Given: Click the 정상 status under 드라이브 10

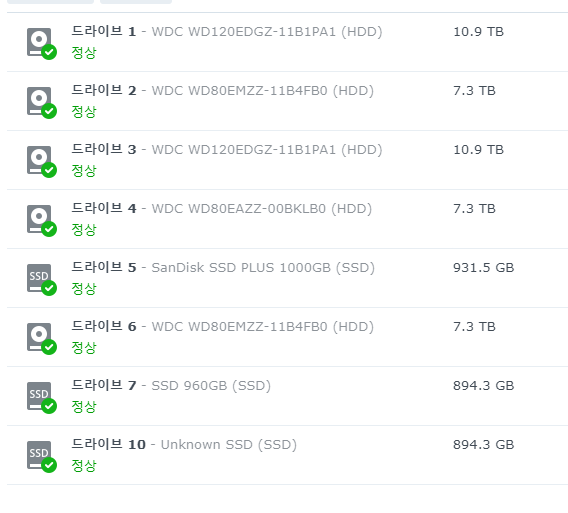Looking at the screenshot, I should coord(84,466).
